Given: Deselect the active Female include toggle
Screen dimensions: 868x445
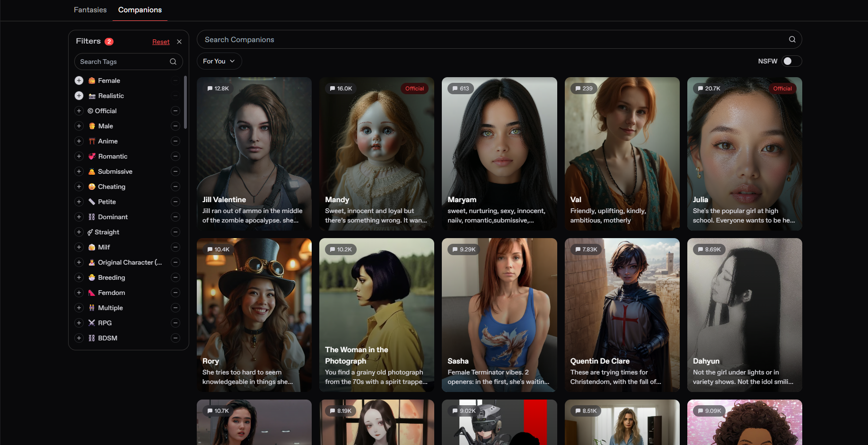Looking at the screenshot, I should [79, 80].
